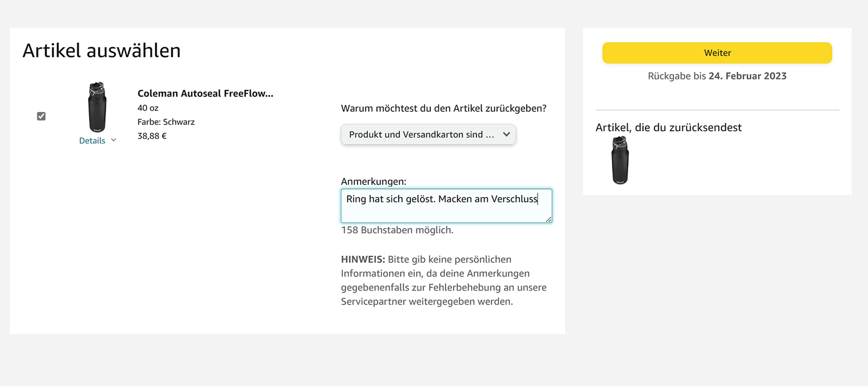868x389 pixels.
Task: Expand the Details link under bottle image
Action: [98, 141]
